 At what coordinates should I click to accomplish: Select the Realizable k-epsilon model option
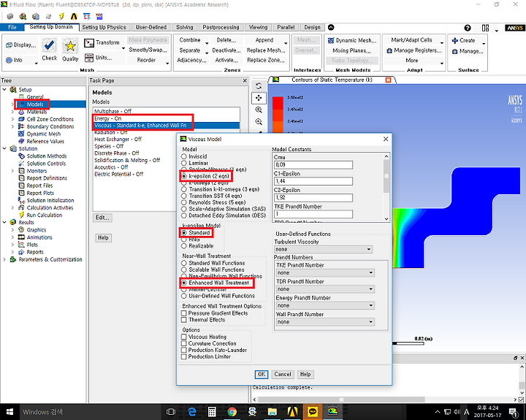[184, 246]
